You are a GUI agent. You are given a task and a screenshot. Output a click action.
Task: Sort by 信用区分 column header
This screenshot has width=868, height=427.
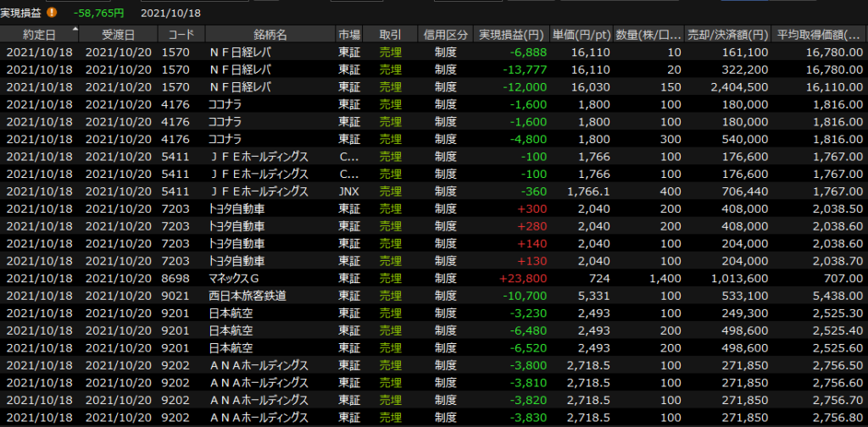tap(445, 35)
